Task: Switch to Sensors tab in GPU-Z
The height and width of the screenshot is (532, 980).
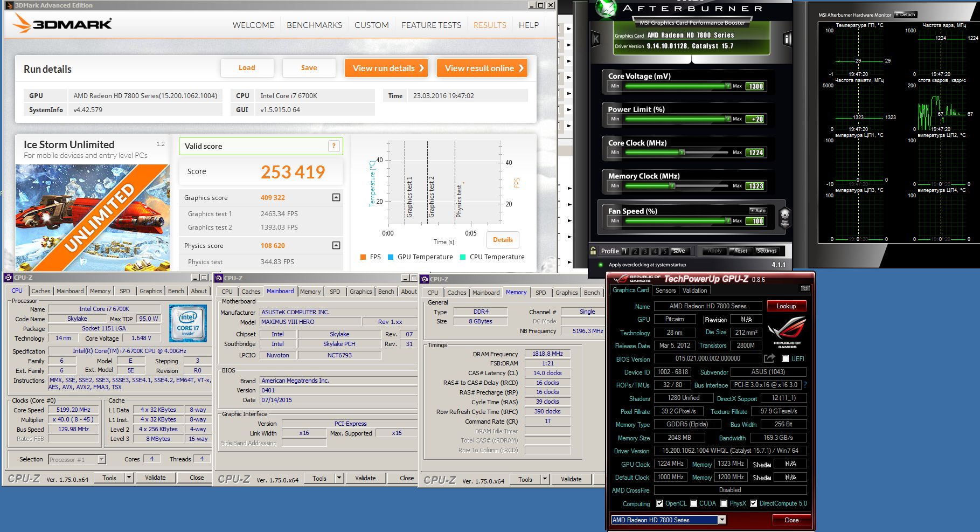Action: [x=665, y=291]
